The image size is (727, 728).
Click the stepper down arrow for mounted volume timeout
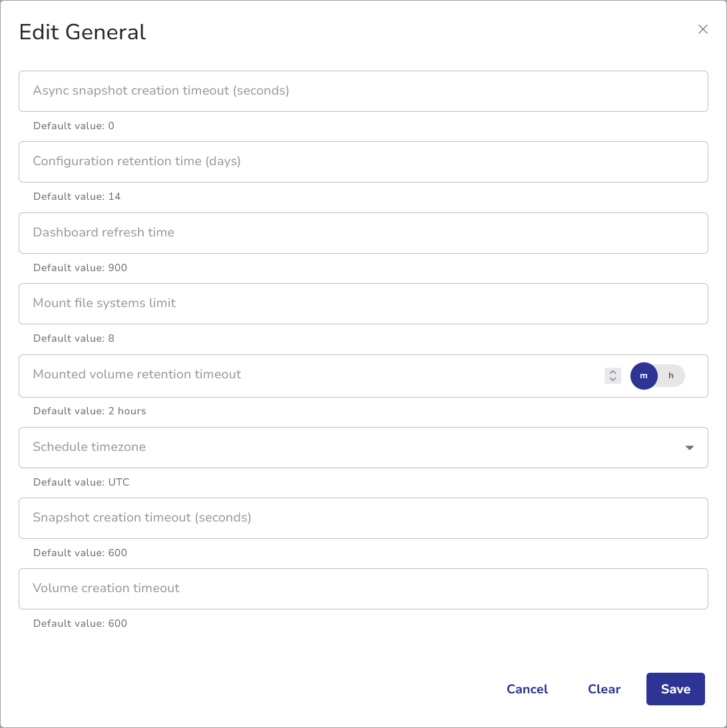[x=612, y=380]
